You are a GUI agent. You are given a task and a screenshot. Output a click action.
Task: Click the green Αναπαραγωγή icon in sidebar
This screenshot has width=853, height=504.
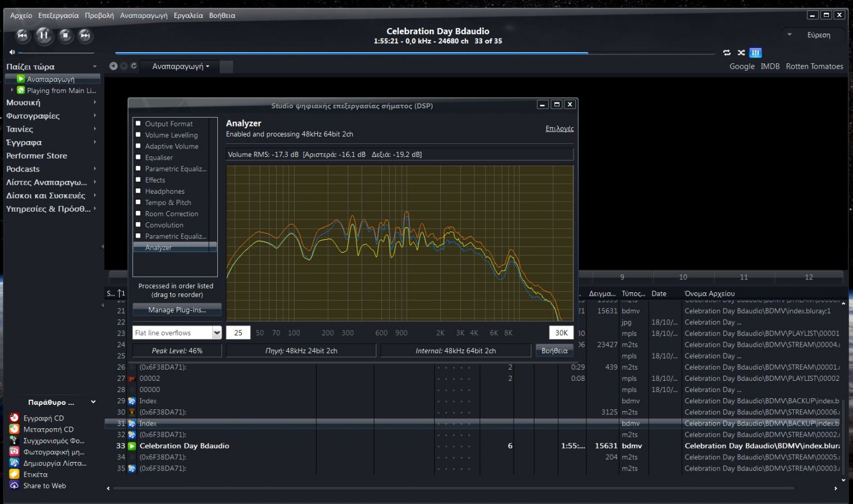point(21,79)
